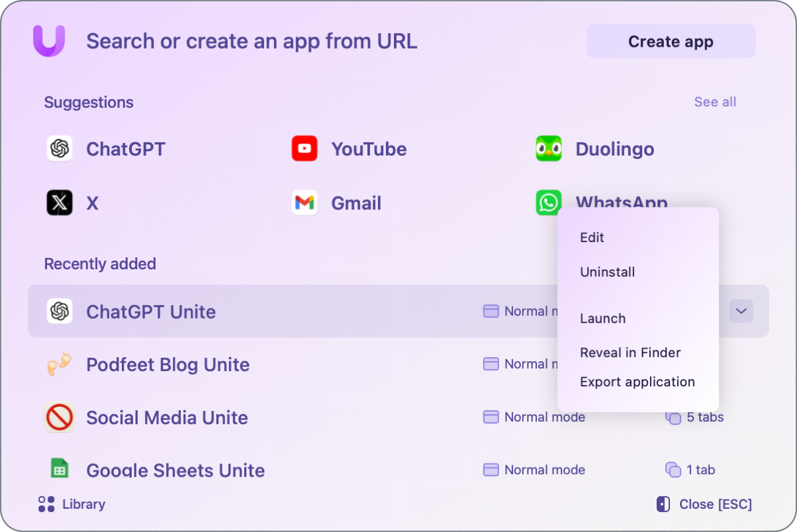Screen dimensions: 797x532
Task: Open Duolingo from suggestions
Action: pos(548,149)
